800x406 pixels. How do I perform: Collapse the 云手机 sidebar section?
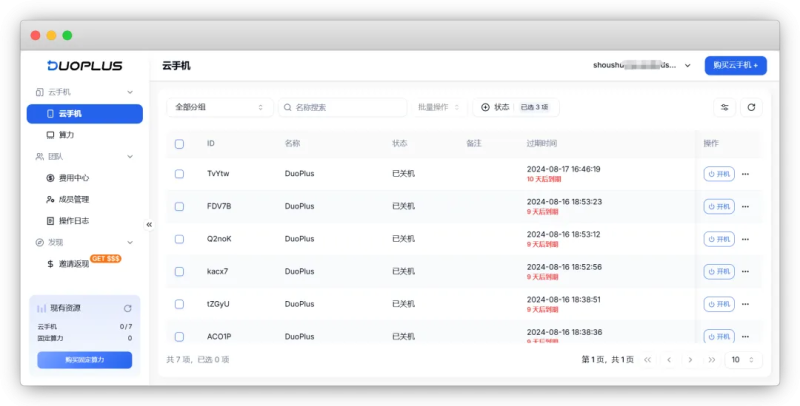pos(130,92)
